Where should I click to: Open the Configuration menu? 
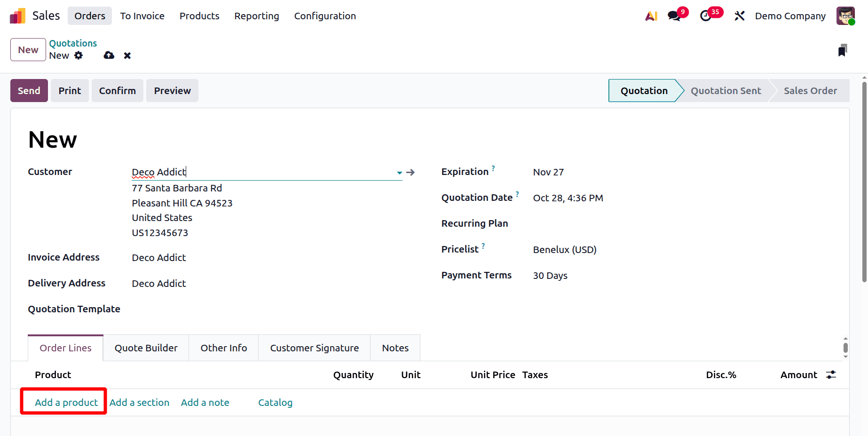(x=324, y=16)
